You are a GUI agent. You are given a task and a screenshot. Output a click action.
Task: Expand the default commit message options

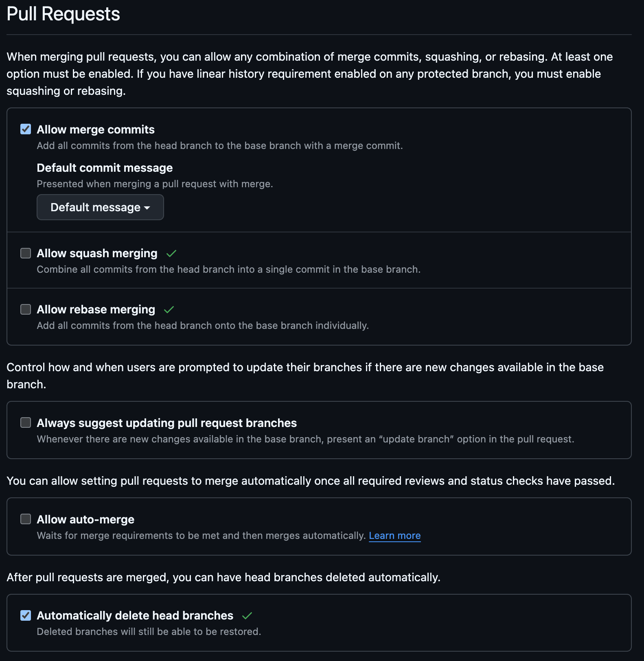point(100,208)
